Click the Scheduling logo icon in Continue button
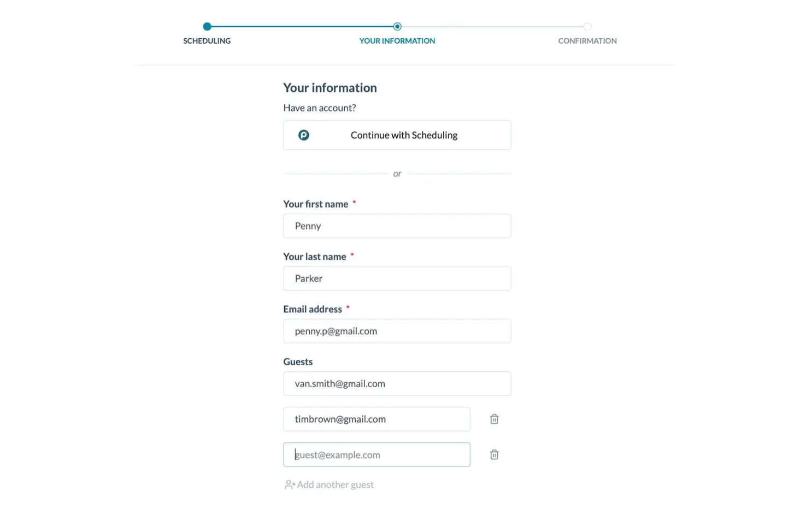Image resolution: width=812 pixels, height=520 pixels. point(304,135)
